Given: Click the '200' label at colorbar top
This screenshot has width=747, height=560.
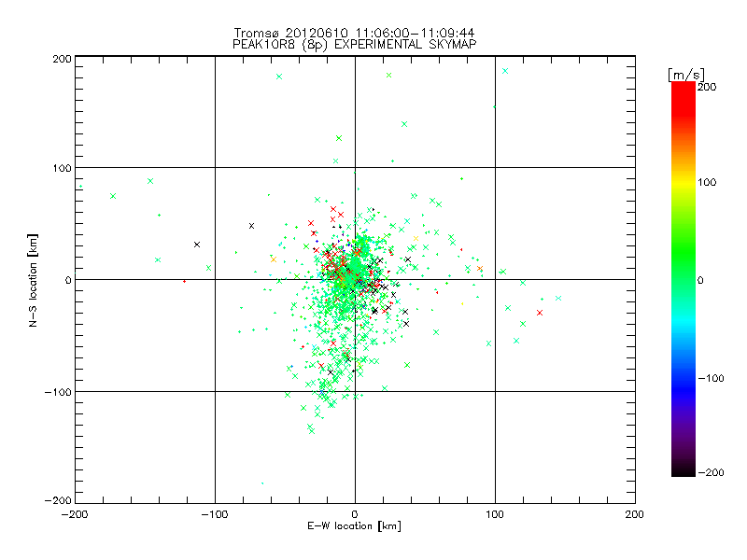Looking at the screenshot, I should coord(707,87).
